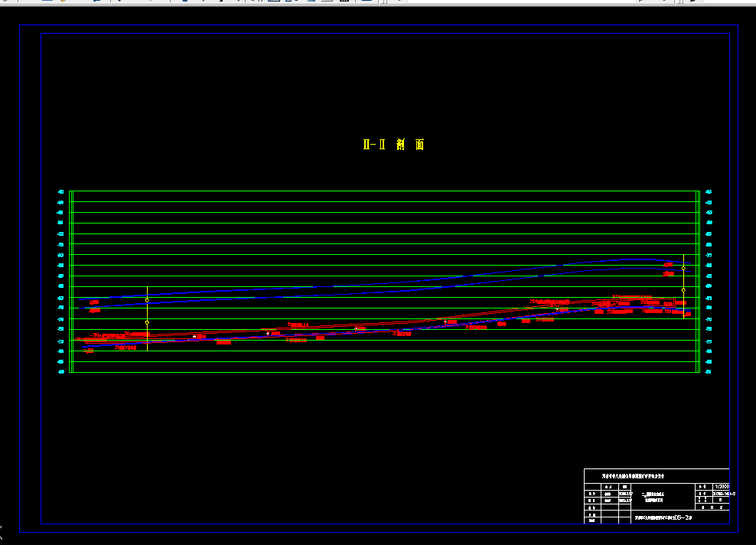This screenshot has width=756, height=545.
Task: Select the right yellow vertical borehole line
Action: point(683,286)
